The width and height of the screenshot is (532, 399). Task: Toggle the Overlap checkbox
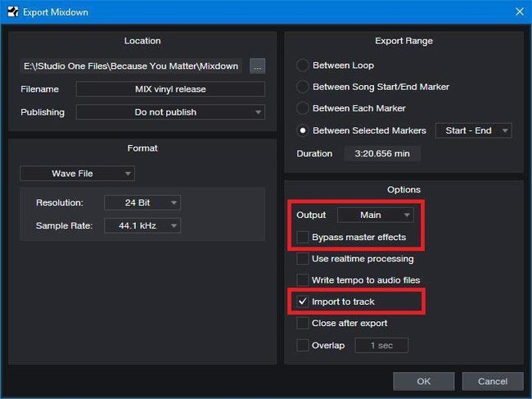click(303, 345)
